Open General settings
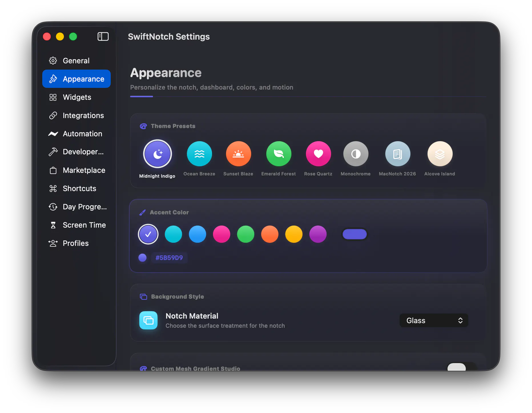Image resolution: width=532 pixels, height=413 pixels. pos(76,61)
